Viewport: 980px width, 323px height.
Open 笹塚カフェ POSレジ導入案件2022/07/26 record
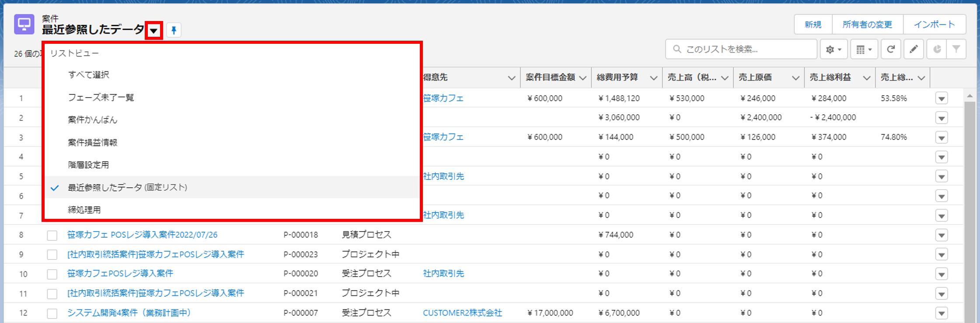pos(142,235)
